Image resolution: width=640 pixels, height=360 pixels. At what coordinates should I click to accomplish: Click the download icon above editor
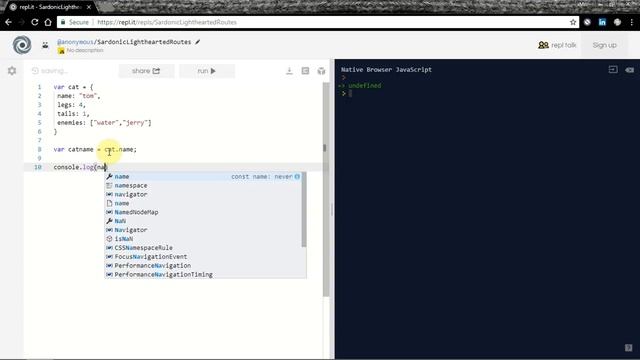pos(289,71)
